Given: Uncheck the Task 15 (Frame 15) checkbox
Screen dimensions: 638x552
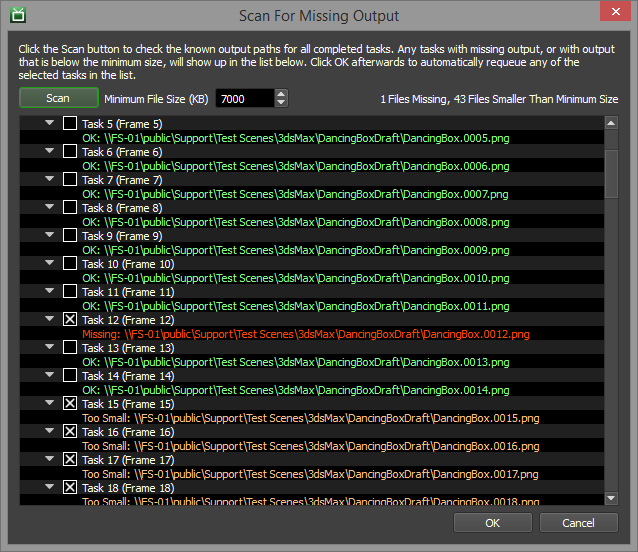Looking at the screenshot, I should (70, 403).
